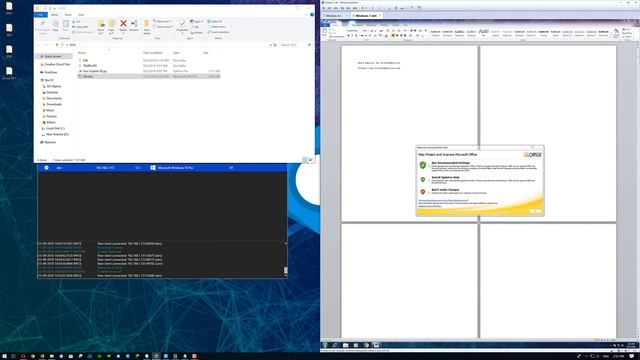
Task: Click the Properties icon in Explorer ribbon
Action: [x=182, y=23]
